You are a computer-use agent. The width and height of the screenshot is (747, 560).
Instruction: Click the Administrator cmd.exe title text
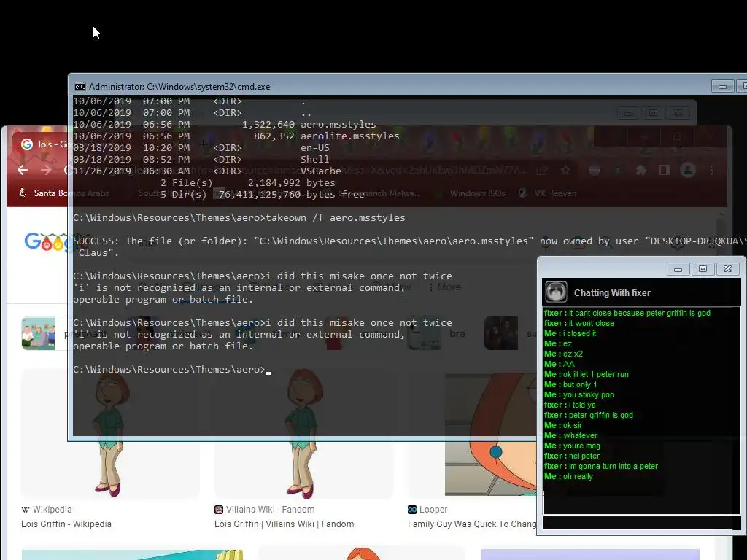179,87
